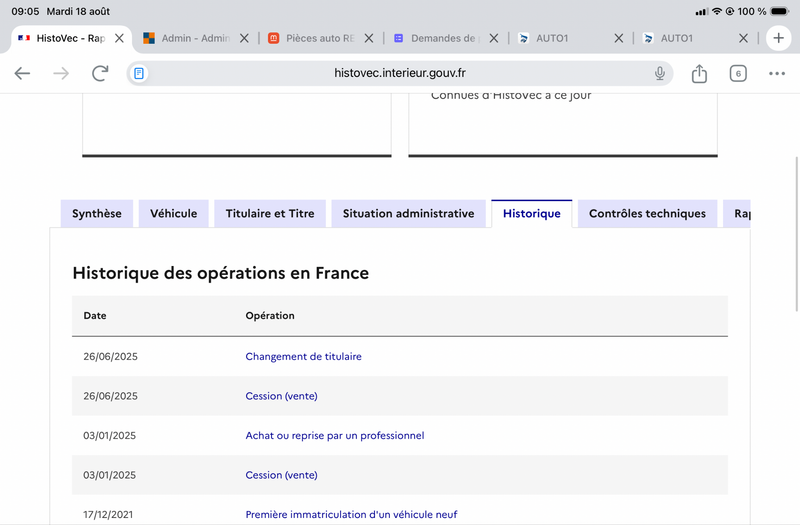Screen dimensions: 800x525
Task: Click the page vertical scrollbar
Action: tap(796, 234)
